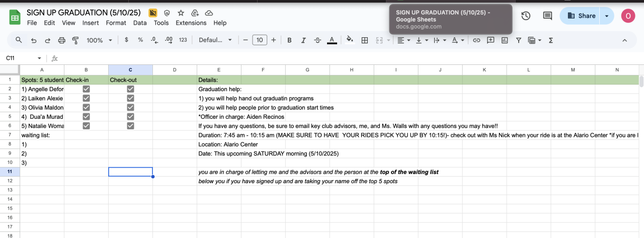Select column D header
This screenshot has width=644, height=238.
[175, 70]
